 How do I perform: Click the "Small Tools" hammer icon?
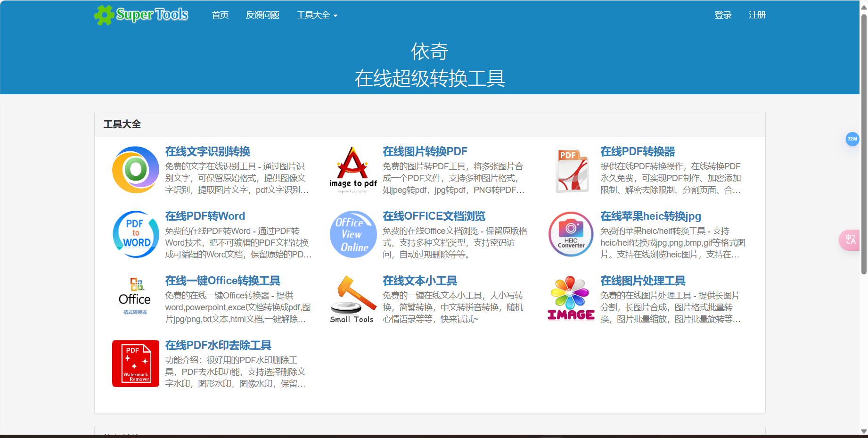[x=352, y=298]
